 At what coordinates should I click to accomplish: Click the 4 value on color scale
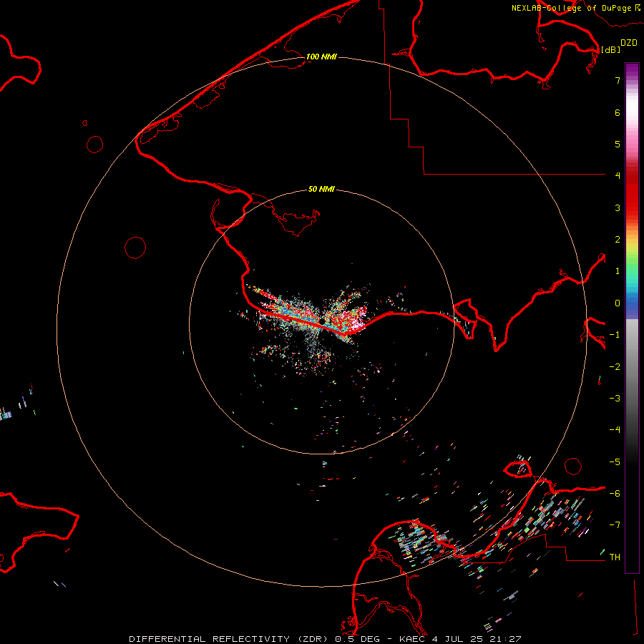[618, 175]
